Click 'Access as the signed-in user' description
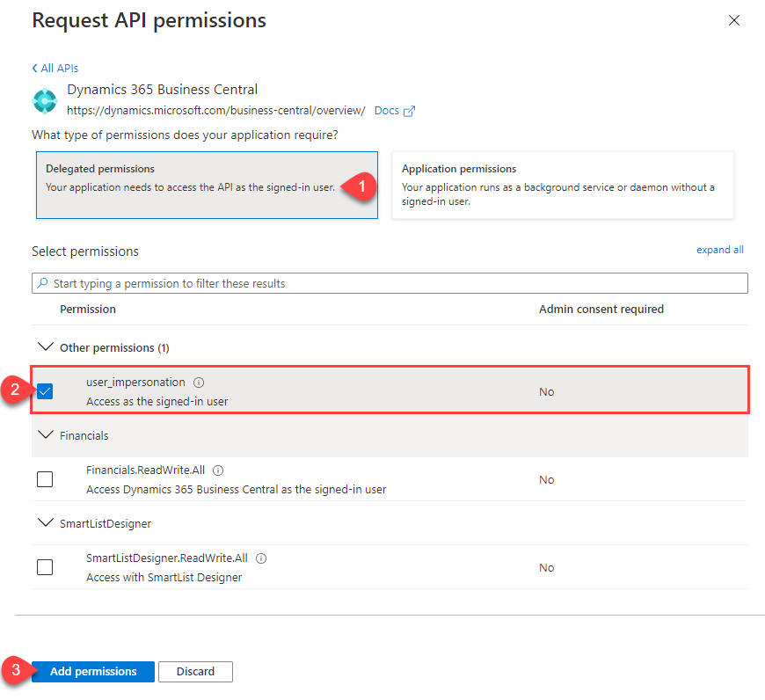The width and height of the screenshot is (765, 700). pyautogui.click(x=157, y=402)
